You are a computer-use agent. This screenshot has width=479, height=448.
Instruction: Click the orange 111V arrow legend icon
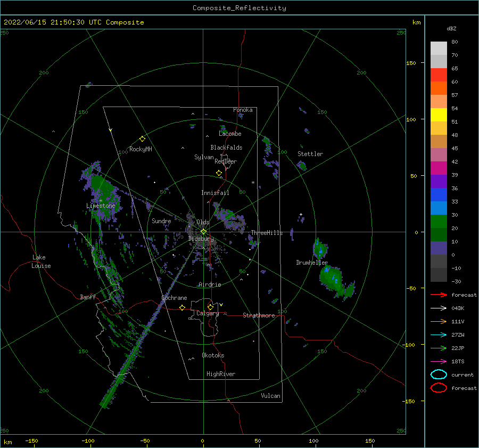(439, 321)
